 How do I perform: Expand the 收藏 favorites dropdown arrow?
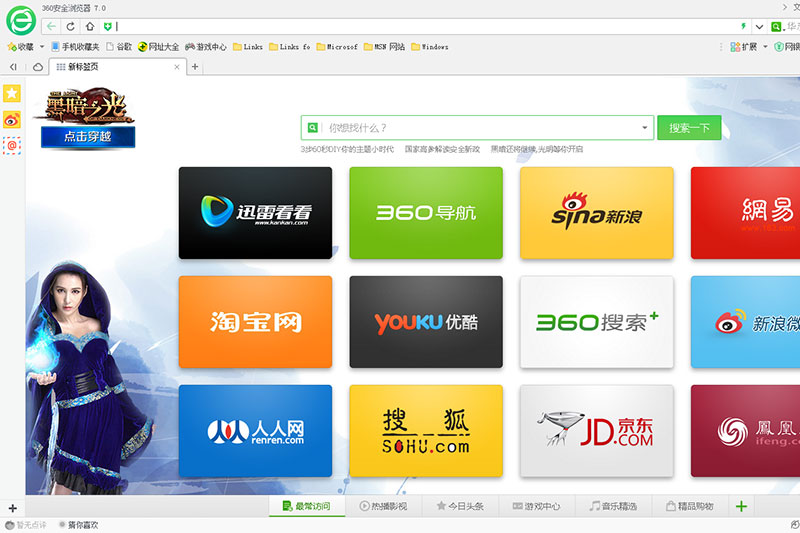(x=42, y=47)
